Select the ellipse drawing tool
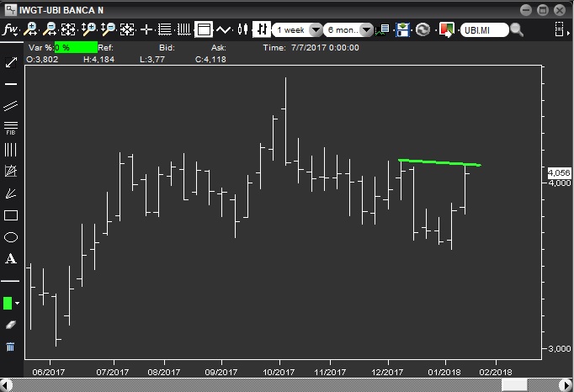Viewport: 574px width, 392px height. [11, 237]
